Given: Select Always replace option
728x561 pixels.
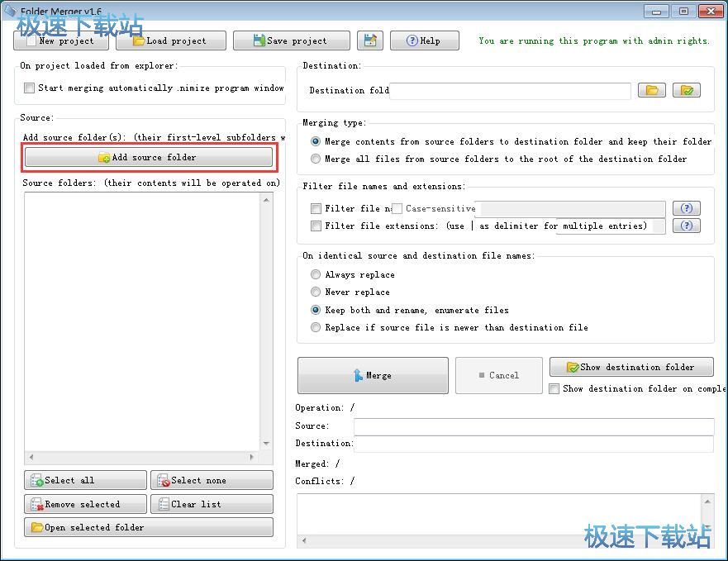Looking at the screenshot, I should (316, 274).
